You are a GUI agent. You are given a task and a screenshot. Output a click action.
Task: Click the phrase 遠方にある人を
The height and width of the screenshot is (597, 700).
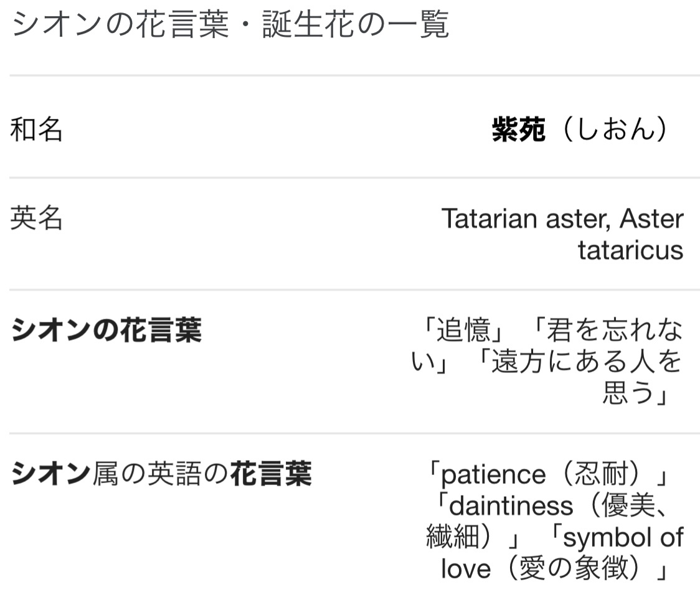tap(586, 362)
